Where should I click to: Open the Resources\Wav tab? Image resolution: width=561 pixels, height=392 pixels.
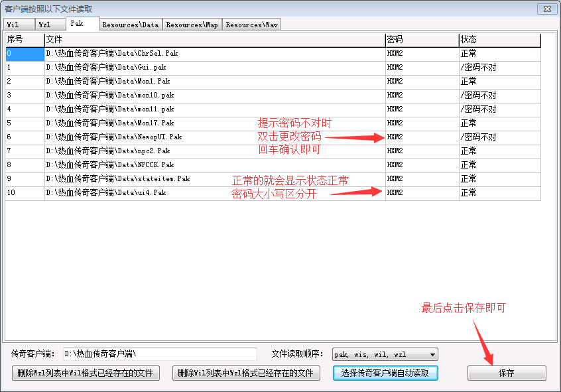[x=251, y=25]
